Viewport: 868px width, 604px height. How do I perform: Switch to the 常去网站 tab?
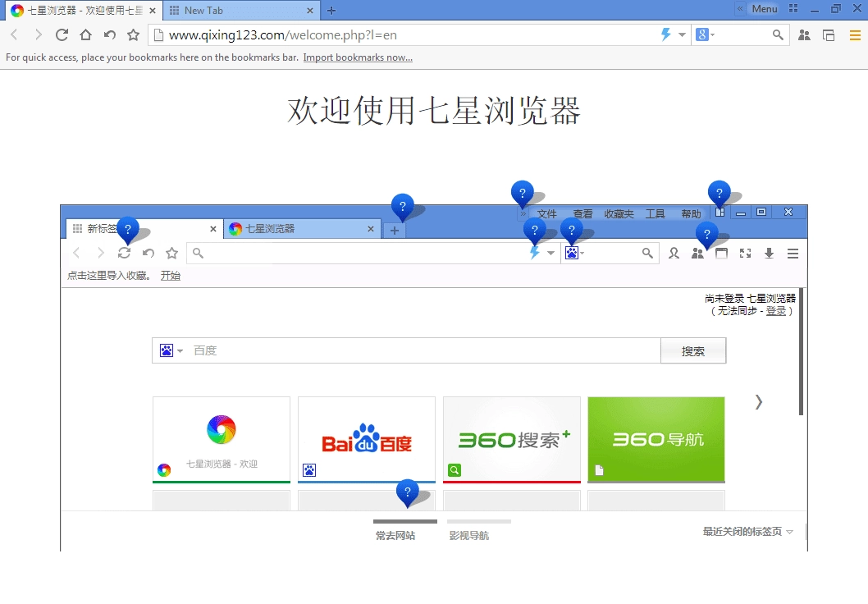click(x=395, y=535)
